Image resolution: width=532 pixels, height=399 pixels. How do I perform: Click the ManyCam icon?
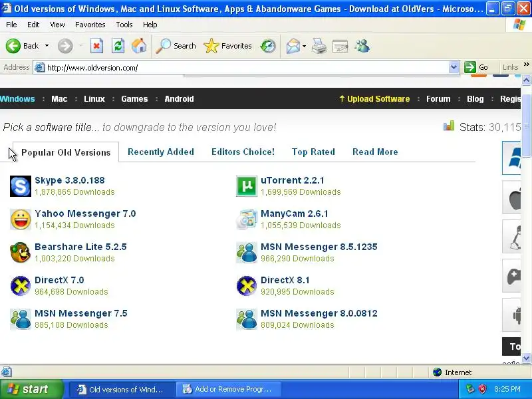pos(247,219)
